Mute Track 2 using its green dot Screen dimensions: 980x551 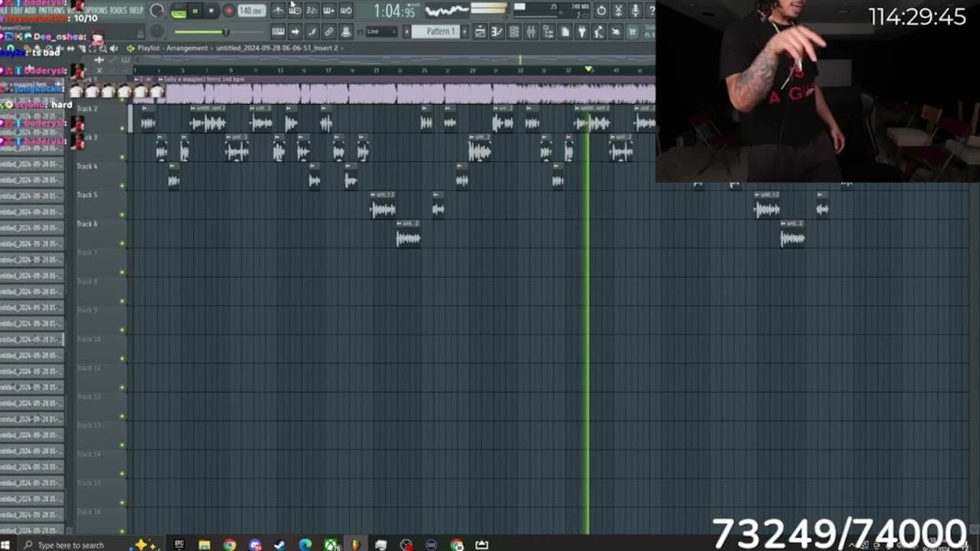(122, 129)
